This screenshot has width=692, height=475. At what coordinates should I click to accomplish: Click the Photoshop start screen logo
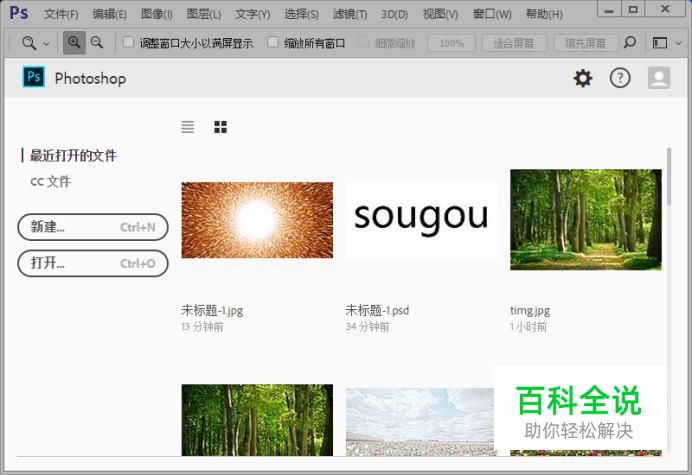(x=34, y=77)
